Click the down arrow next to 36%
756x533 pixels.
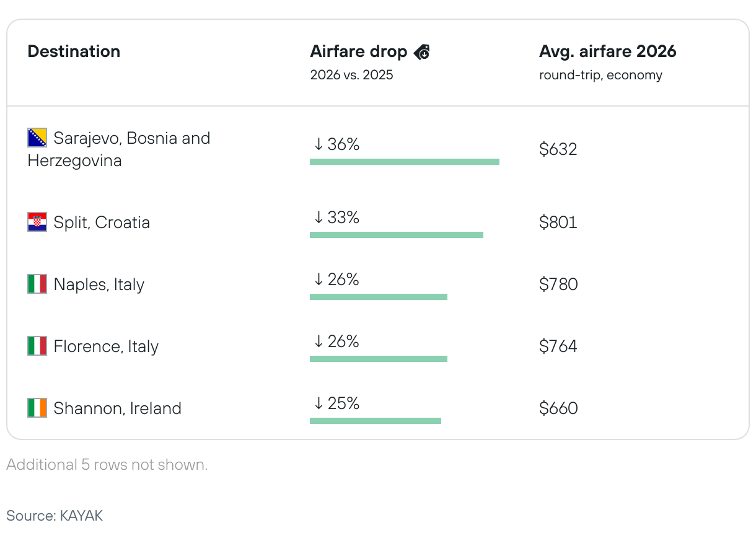tap(319, 144)
